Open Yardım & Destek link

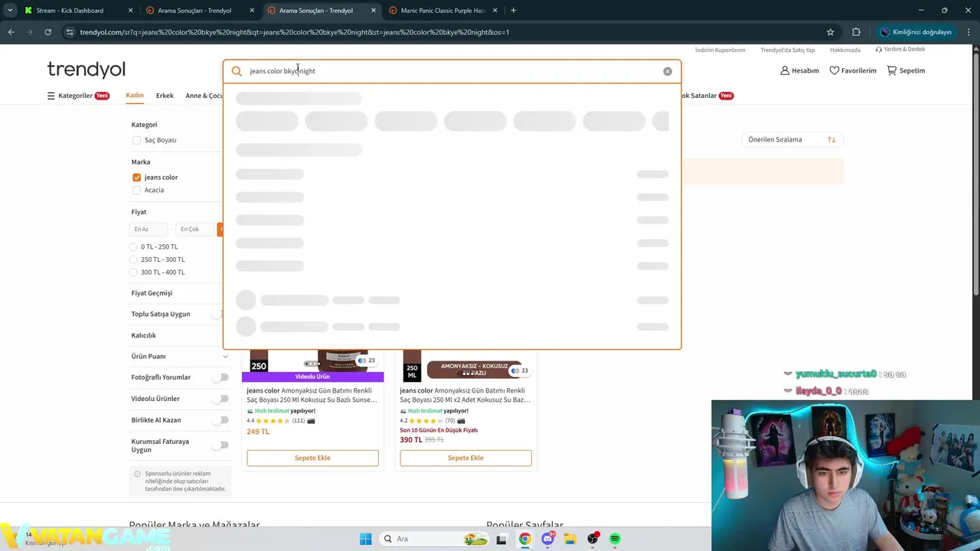900,49
